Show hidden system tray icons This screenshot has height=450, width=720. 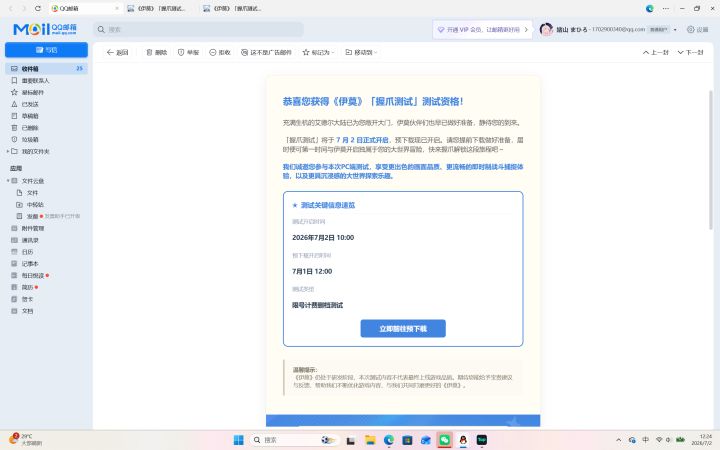point(619,440)
